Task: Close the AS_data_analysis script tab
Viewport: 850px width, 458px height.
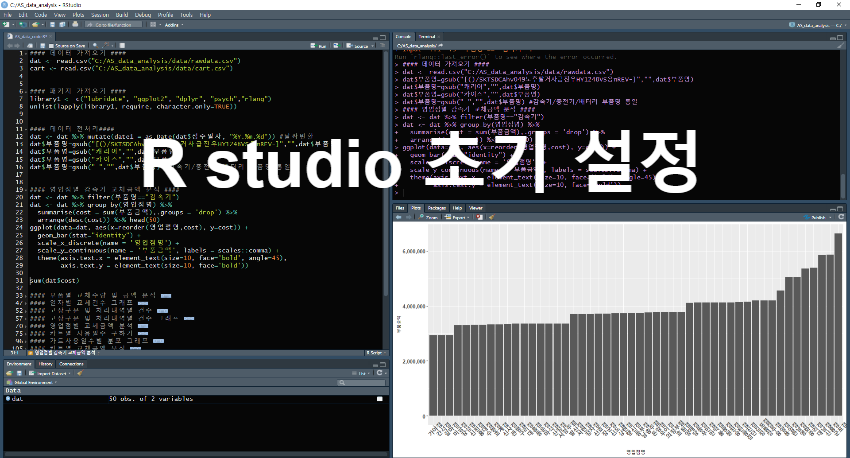Action: point(51,37)
